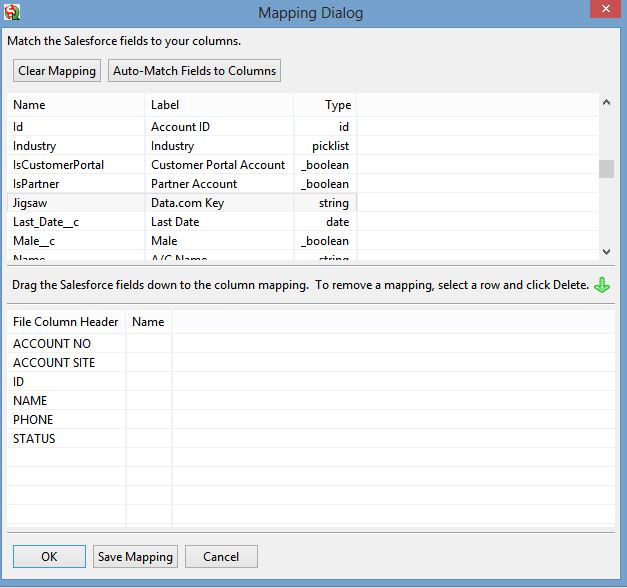Sort by the Label column header
The height and width of the screenshot is (588, 627).
(x=166, y=105)
